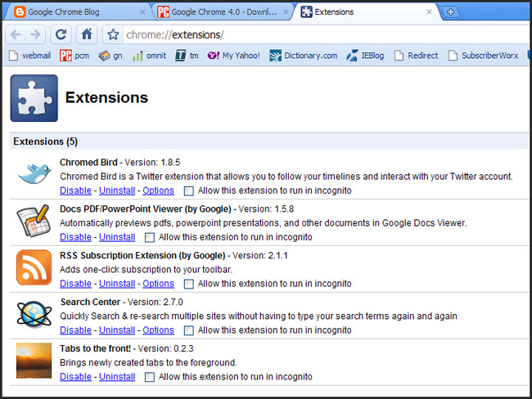This screenshot has height=399, width=532.
Task: Click 'Brings newly created tabs to the foreground.' text
Action: (x=148, y=363)
